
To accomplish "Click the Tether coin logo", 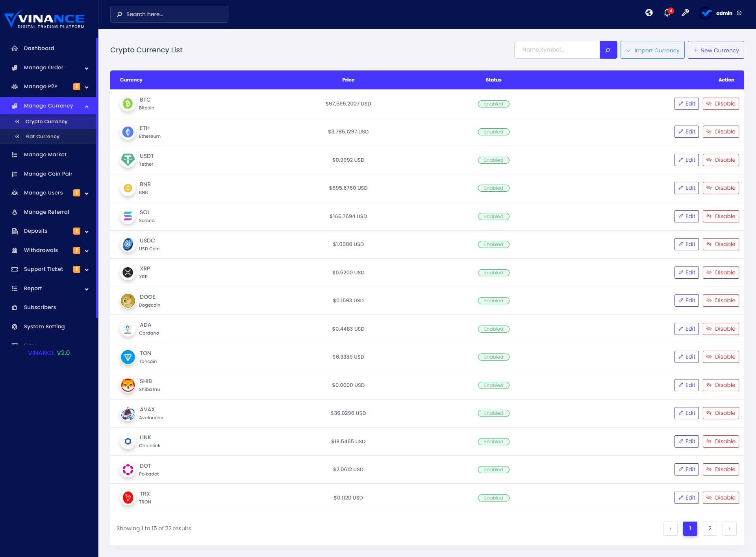I will (x=128, y=160).
